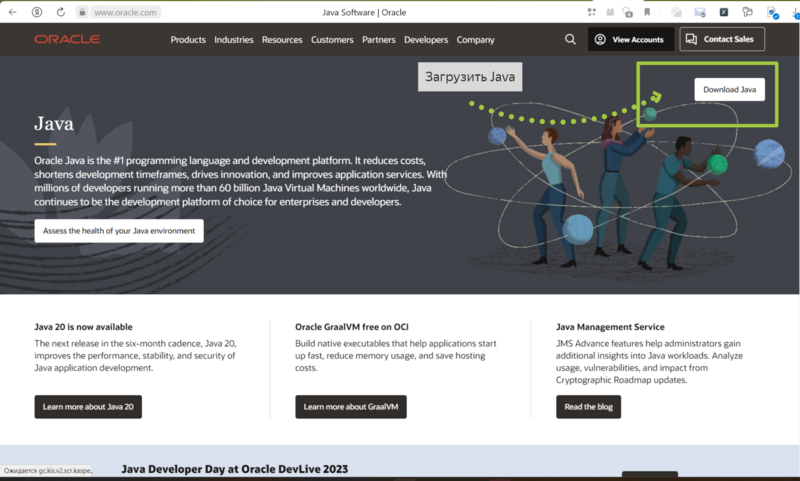Click the Download Java button
Screen dimensions: 800x481
(x=729, y=89)
